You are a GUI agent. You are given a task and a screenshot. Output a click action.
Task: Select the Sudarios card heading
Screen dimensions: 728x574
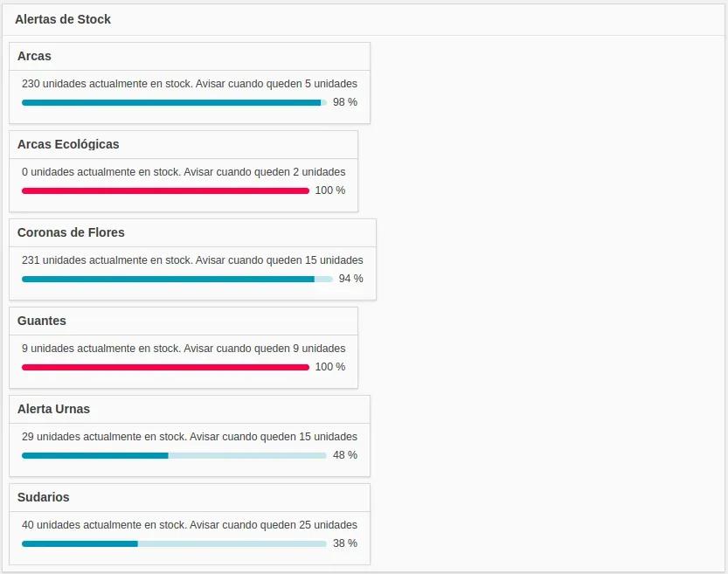point(43,497)
